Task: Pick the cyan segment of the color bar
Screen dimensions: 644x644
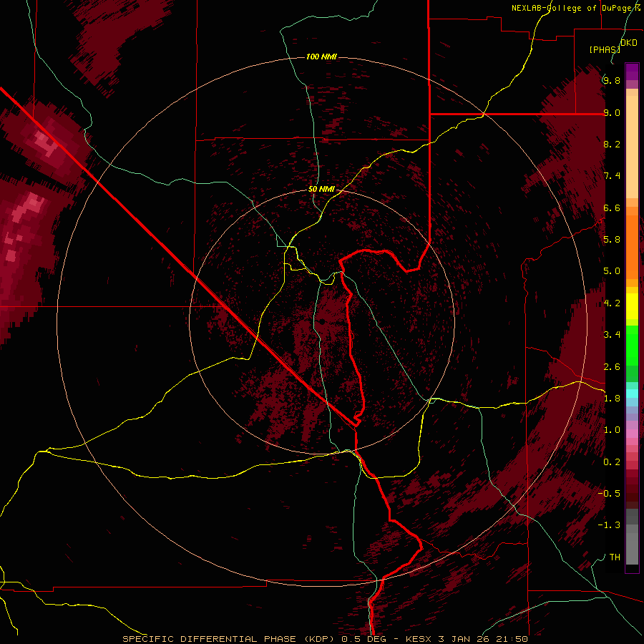Action: click(632, 394)
